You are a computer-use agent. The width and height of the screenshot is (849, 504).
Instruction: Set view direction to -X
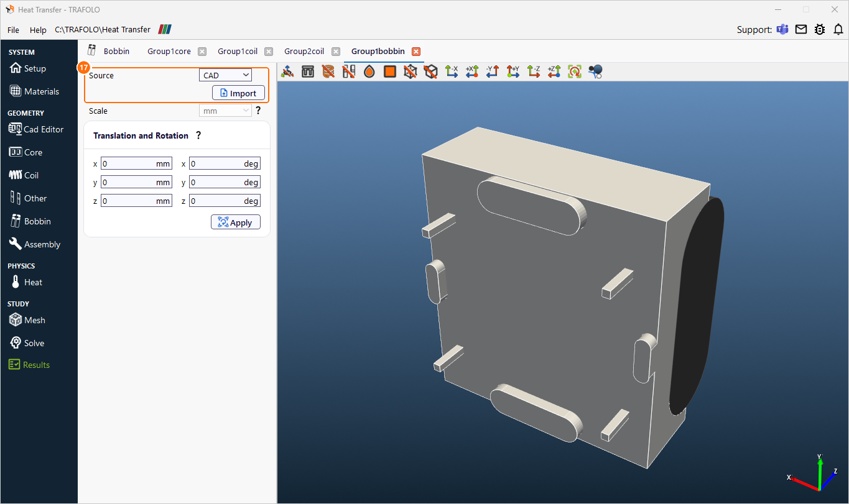[452, 71]
